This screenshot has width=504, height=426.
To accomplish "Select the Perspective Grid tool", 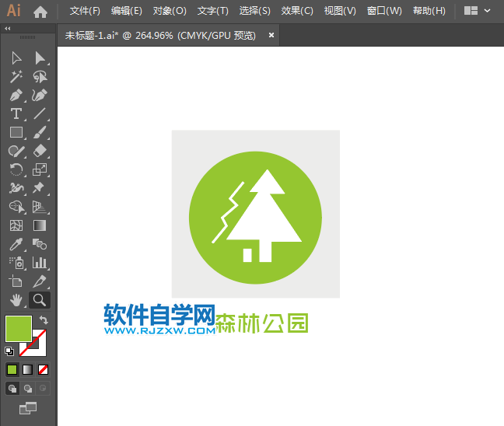I will point(40,207).
